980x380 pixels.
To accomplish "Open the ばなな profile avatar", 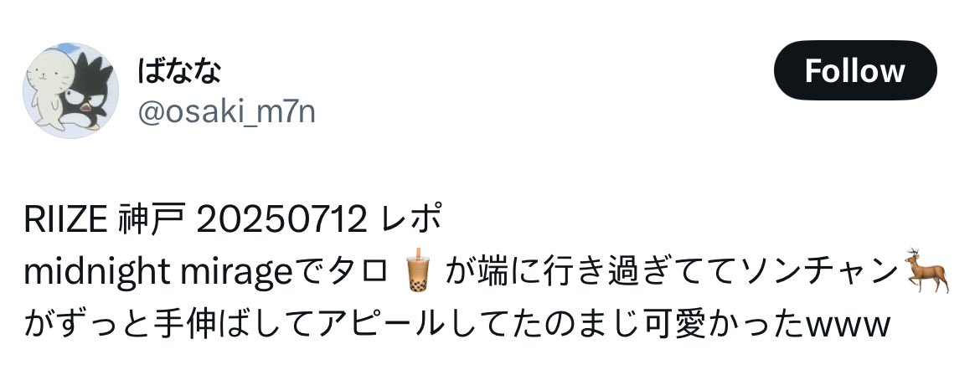I will point(70,90).
